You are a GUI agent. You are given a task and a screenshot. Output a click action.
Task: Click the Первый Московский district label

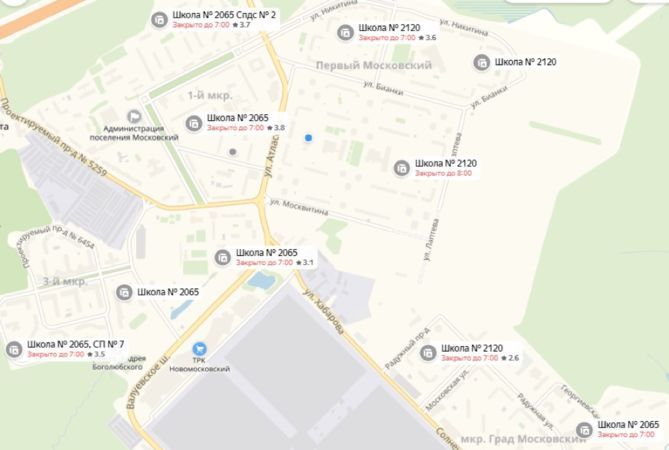tap(374, 65)
